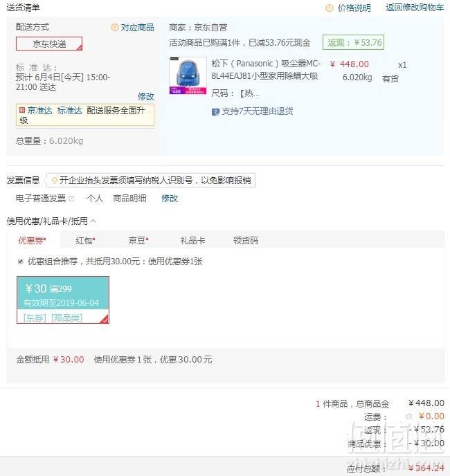Click the lightbulb icon in invoice tip
The width and height of the screenshot is (450, 476).
pos(55,181)
